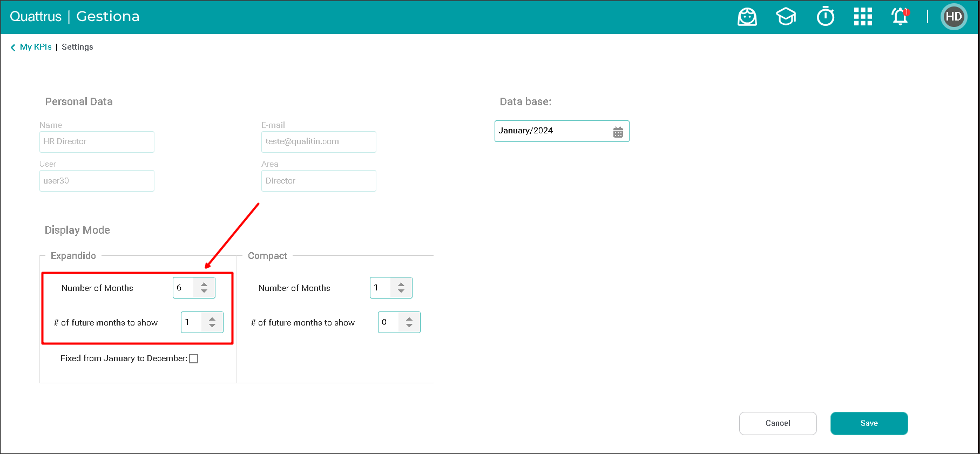Image resolution: width=980 pixels, height=454 pixels.
Task: Open the notifications bell icon
Action: click(x=900, y=17)
